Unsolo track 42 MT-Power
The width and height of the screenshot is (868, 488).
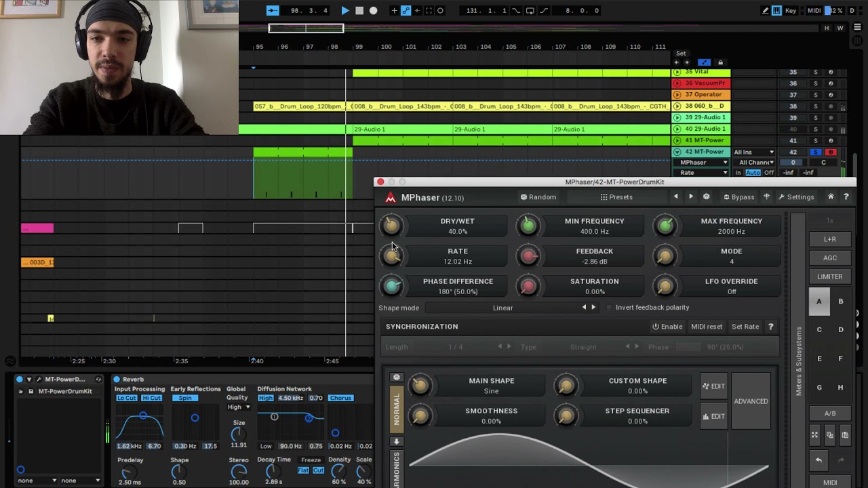tap(816, 152)
